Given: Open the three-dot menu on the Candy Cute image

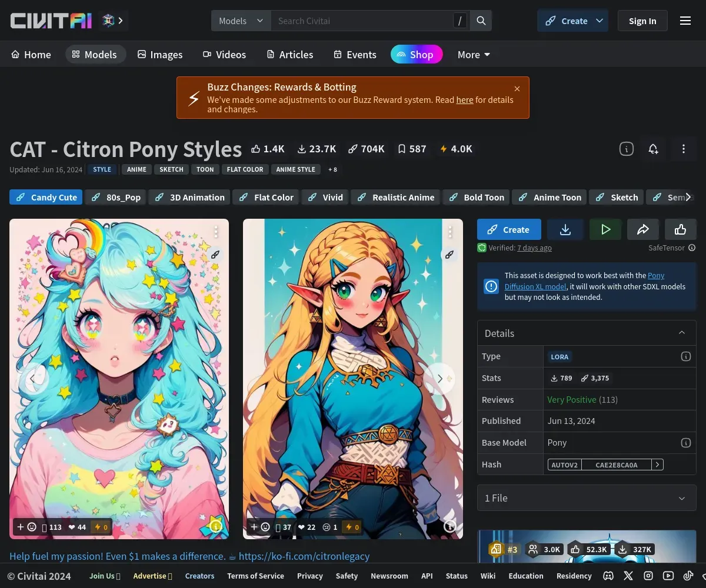Looking at the screenshot, I should (x=217, y=232).
